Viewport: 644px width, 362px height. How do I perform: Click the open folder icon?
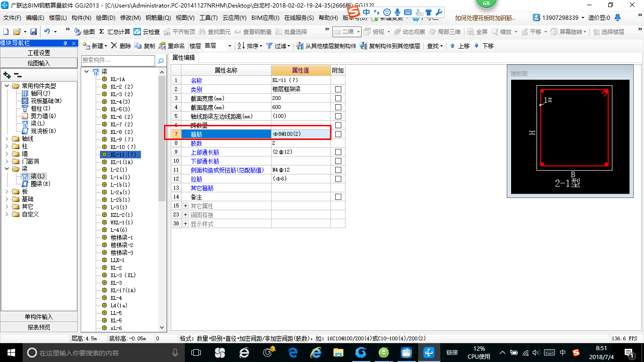tap(17, 32)
